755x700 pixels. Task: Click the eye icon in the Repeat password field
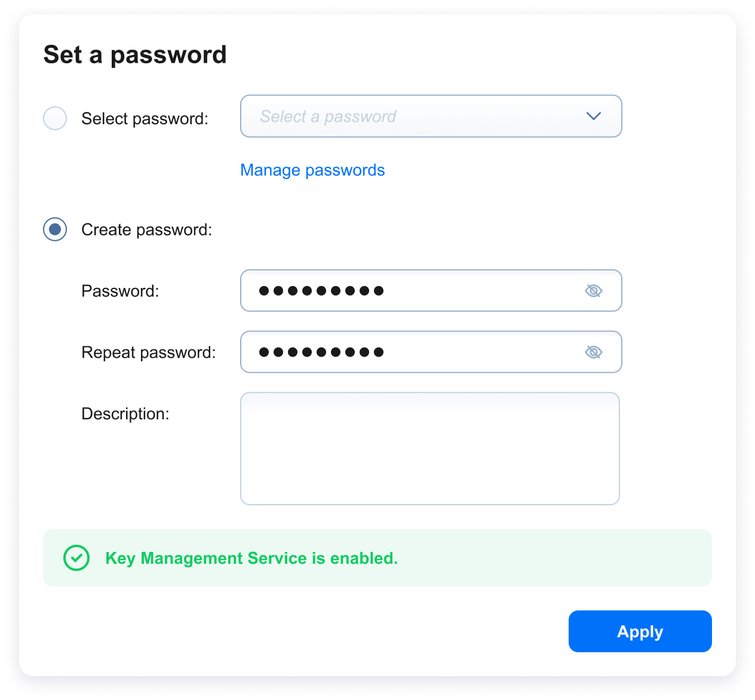pos(593,352)
